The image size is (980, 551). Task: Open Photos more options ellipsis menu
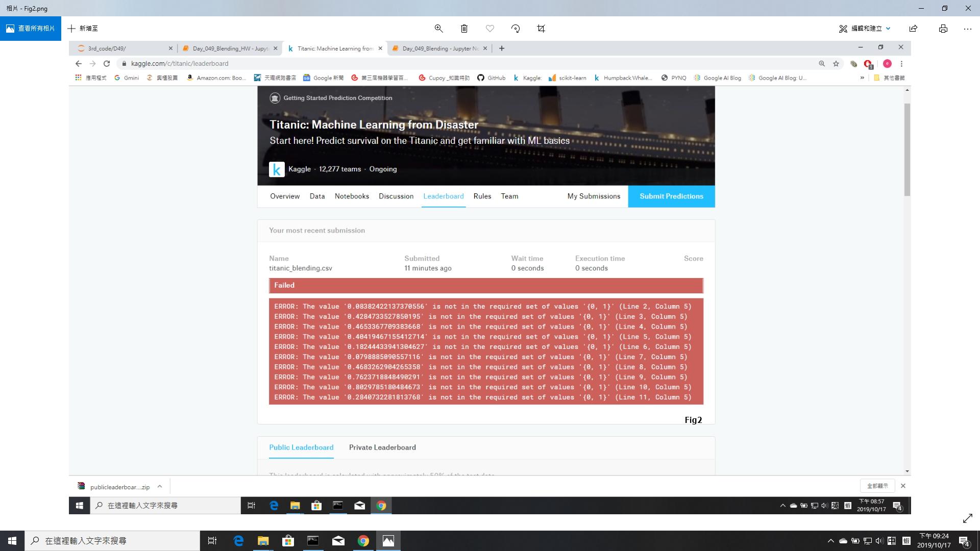click(968, 29)
